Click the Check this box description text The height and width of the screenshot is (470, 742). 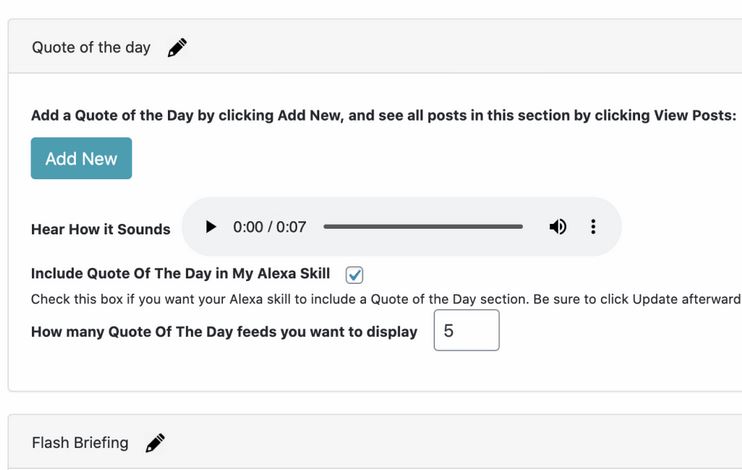(386, 300)
